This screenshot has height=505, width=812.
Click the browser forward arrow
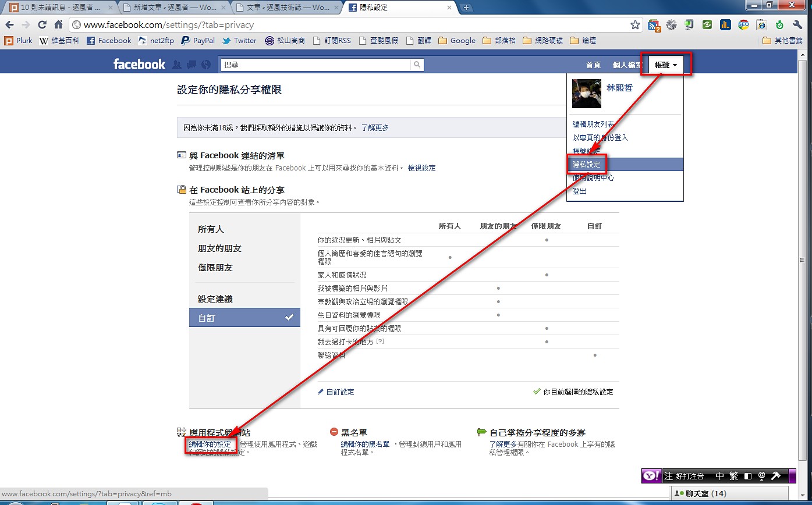pos(26,25)
